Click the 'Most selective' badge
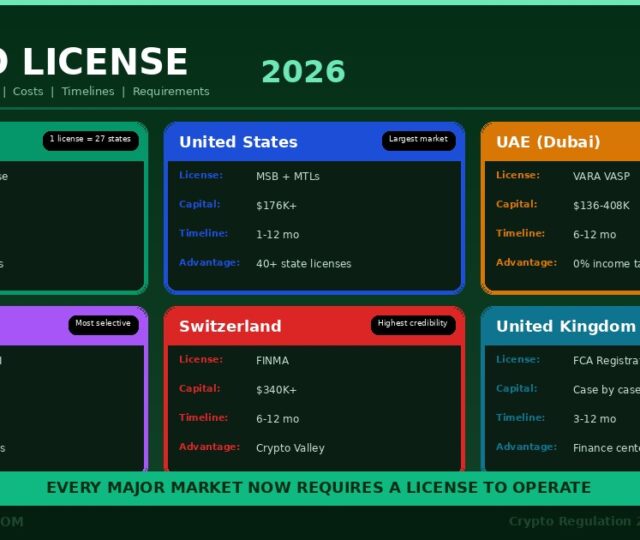The image size is (640, 540). pyautogui.click(x=103, y=325)
